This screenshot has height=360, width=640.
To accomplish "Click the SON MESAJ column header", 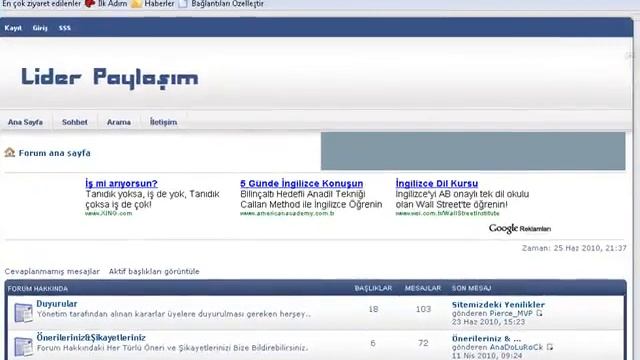I will [471, 288].
